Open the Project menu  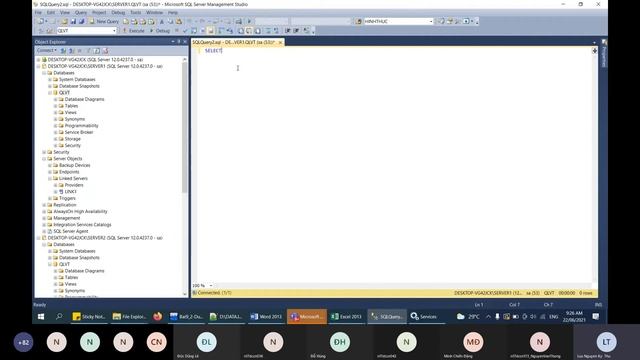click(99, 13)
